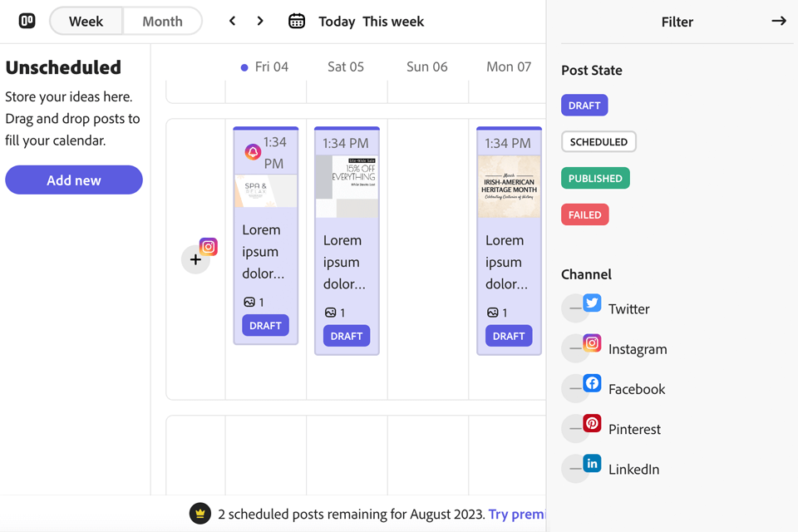The width and height of the screenshot is (798, 532).
Task: Go to the next week
Action: pos(260,21)
